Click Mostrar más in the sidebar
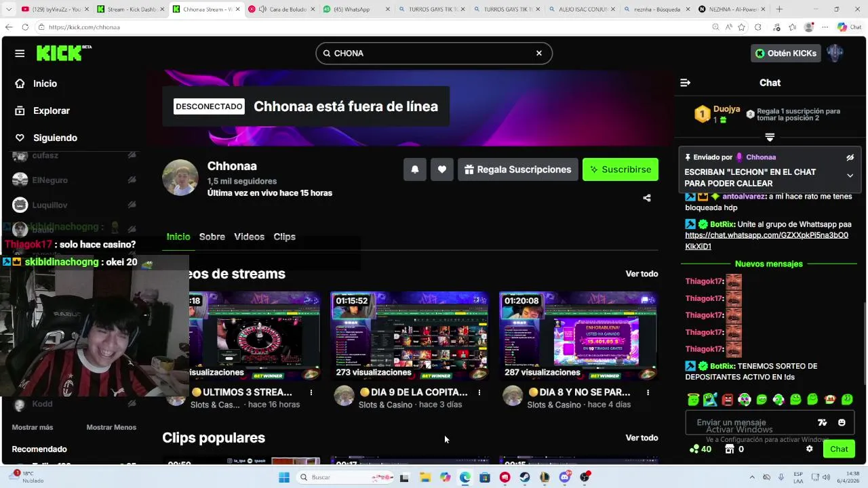Screen dimensions: 868x488 pos(33,427)
